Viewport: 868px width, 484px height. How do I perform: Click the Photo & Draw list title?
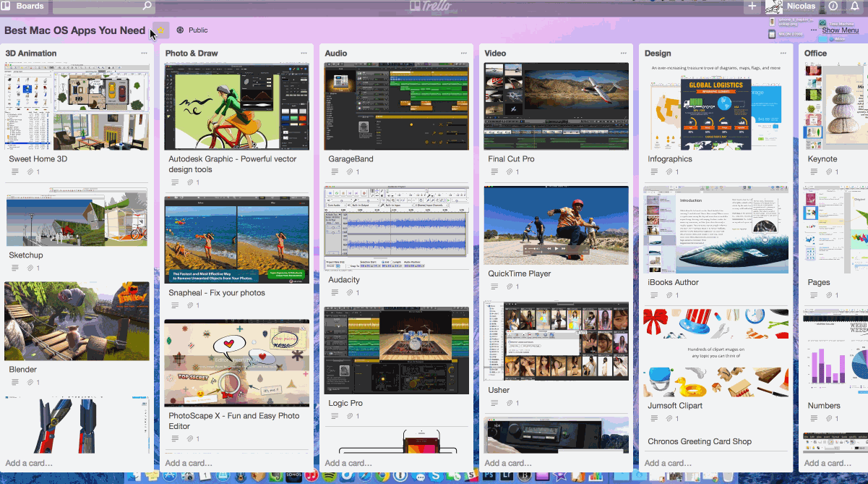192,54
